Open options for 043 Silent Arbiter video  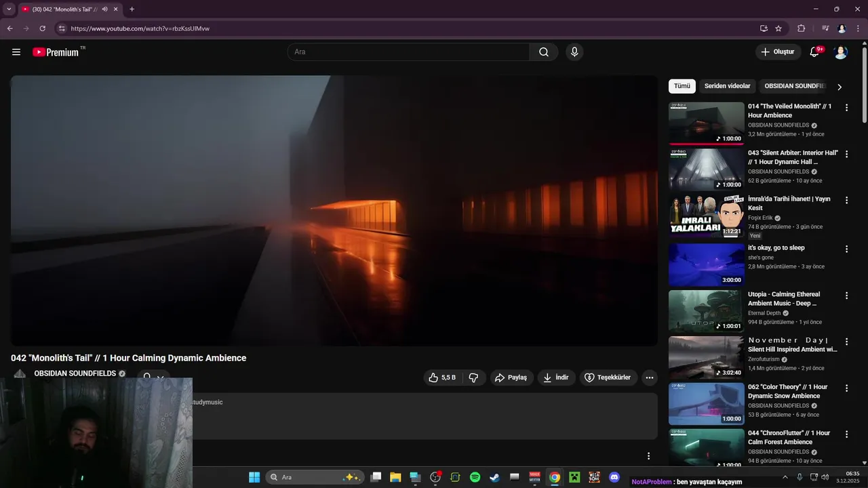[x=846, y=154]
